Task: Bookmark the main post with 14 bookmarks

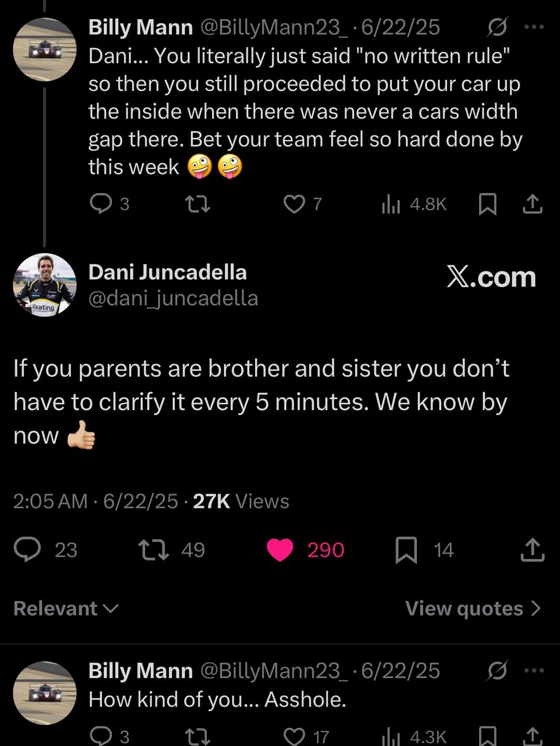Action: pos(406,550)
